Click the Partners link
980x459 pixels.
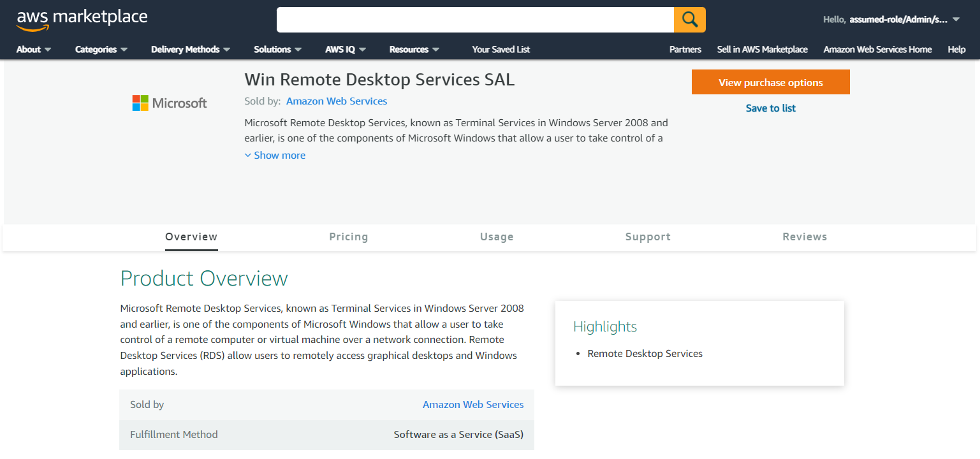(685, 50)
